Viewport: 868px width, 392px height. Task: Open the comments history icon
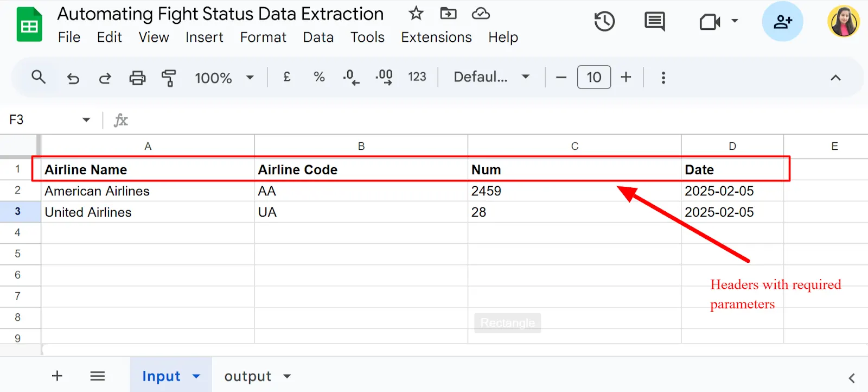point(655,22)
